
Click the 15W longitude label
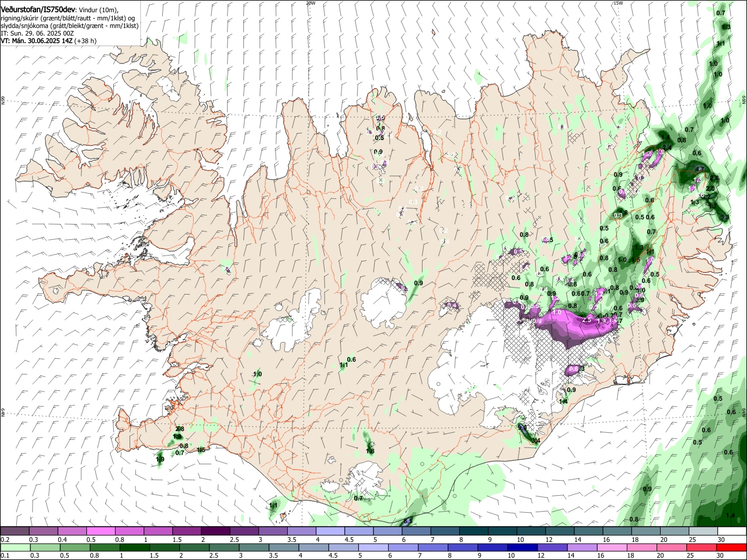coord(618,3)
